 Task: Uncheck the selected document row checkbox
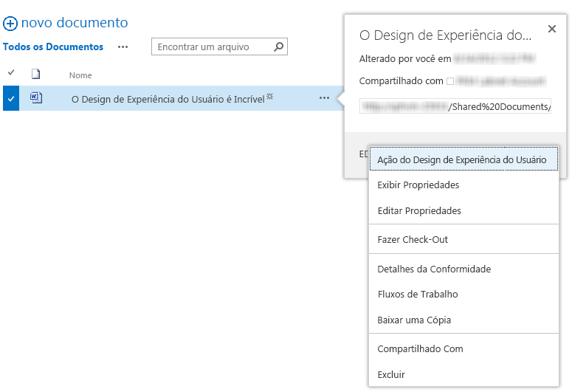tap(11, 98)
